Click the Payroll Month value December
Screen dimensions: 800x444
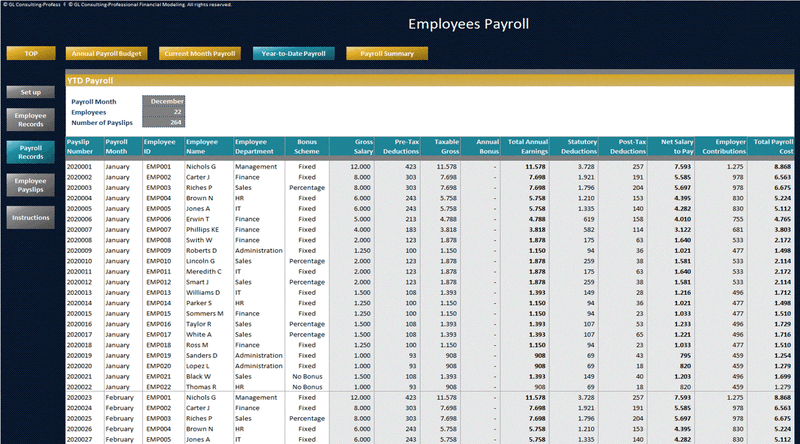164,101
